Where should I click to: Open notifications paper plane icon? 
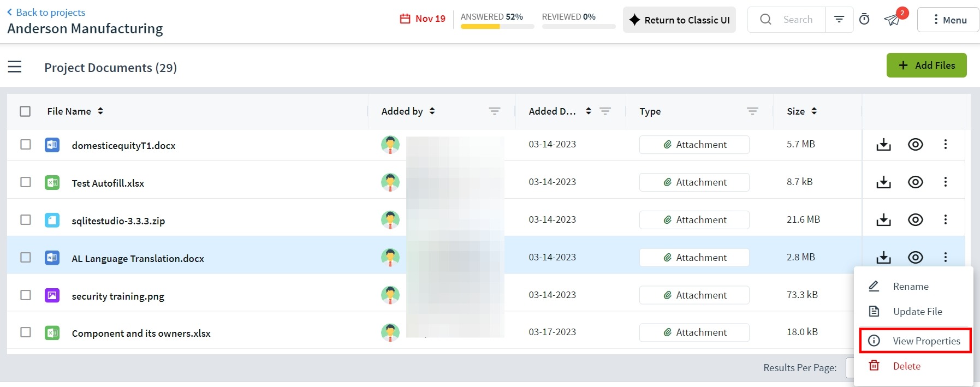(x=892, y=20)
